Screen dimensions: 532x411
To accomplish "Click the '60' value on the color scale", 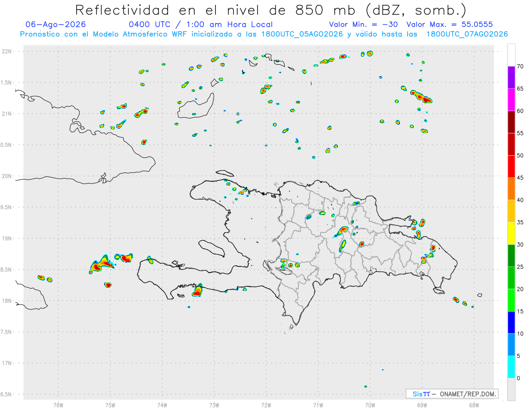I will [x=520, y=111].
